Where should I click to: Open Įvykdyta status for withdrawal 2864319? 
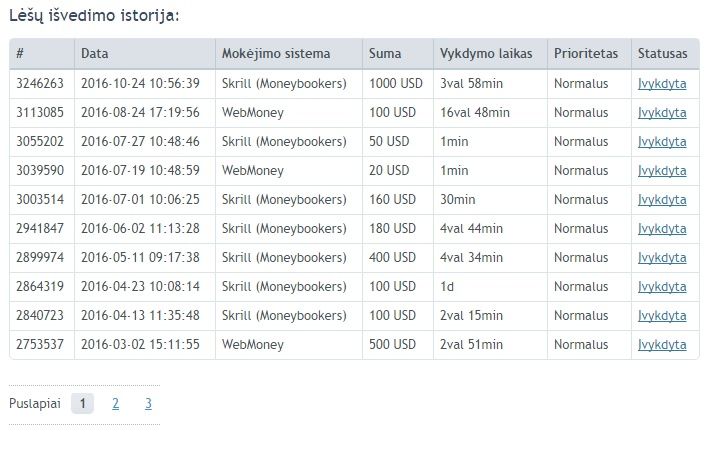point(662,287)
